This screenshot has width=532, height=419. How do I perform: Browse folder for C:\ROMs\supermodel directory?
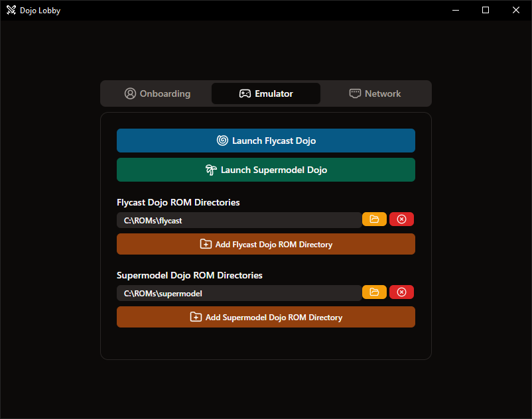[x=374, y=292]
